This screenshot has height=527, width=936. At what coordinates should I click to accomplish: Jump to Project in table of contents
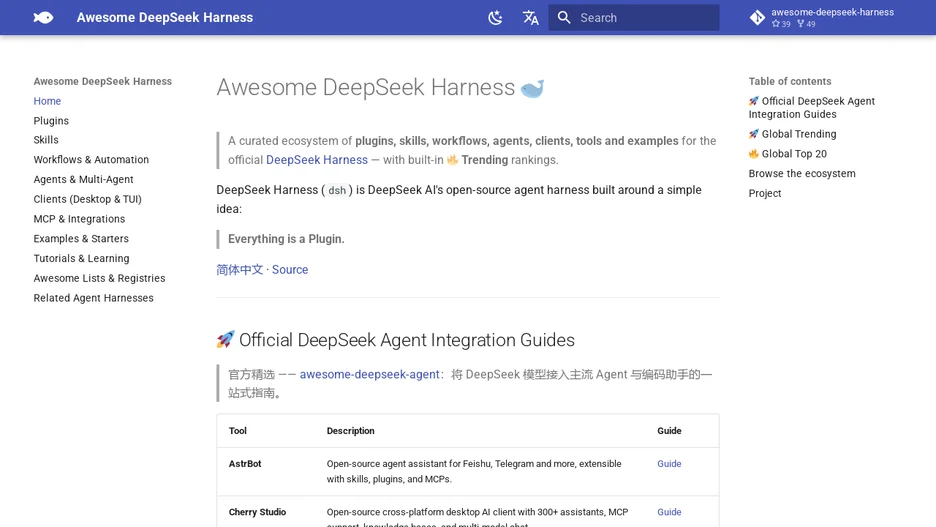(x=765, y=193)
